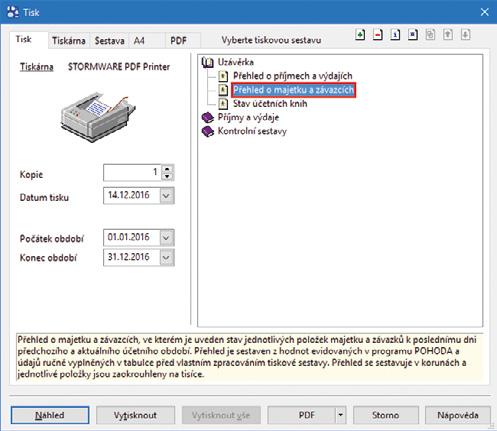Viewport: 497px width, 431px height.
Task: Open the Počátek období date dropdown
Action: coord(166,238)
